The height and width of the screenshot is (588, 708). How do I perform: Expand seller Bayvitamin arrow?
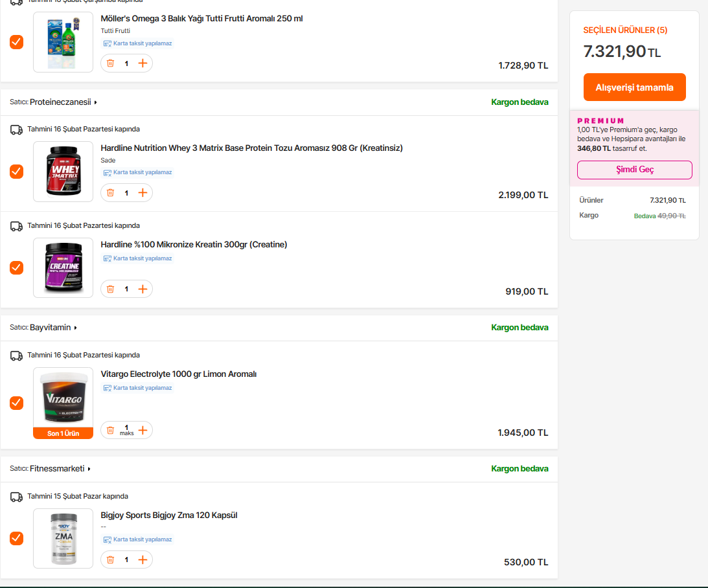point(75,328)
